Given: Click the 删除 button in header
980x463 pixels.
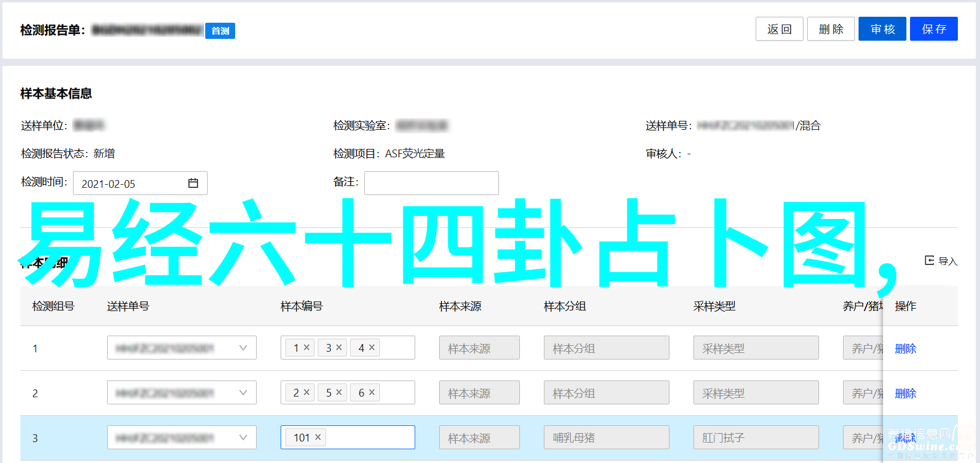Looking at the screenshot, I should pos(831,29).
